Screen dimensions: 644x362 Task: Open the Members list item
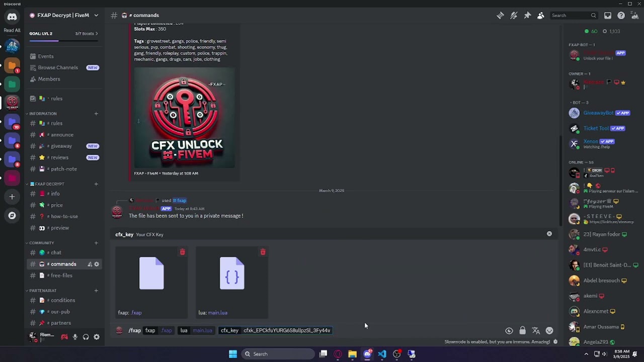[64, 79]
